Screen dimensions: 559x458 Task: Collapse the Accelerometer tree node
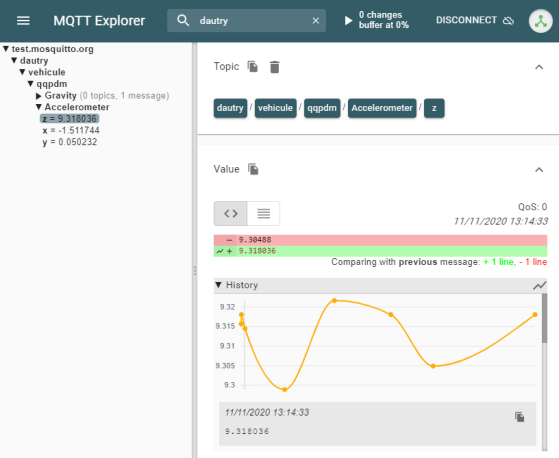(39, 107)
